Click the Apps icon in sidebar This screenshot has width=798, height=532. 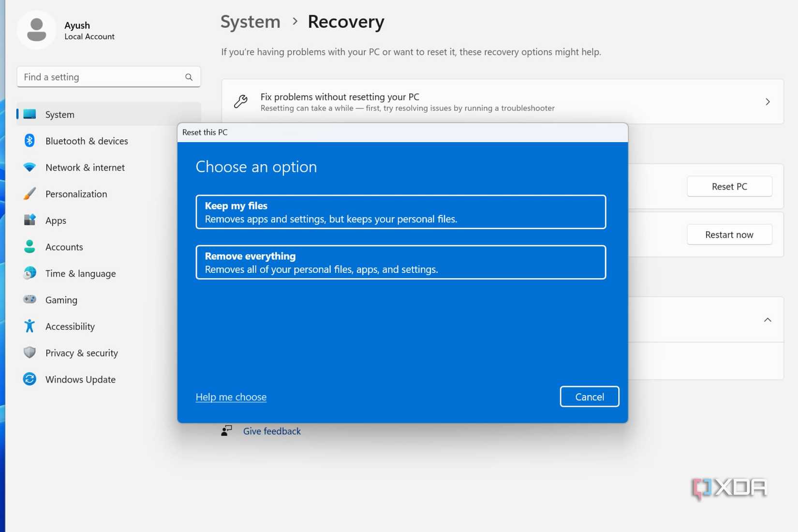(x=30, y=220)
